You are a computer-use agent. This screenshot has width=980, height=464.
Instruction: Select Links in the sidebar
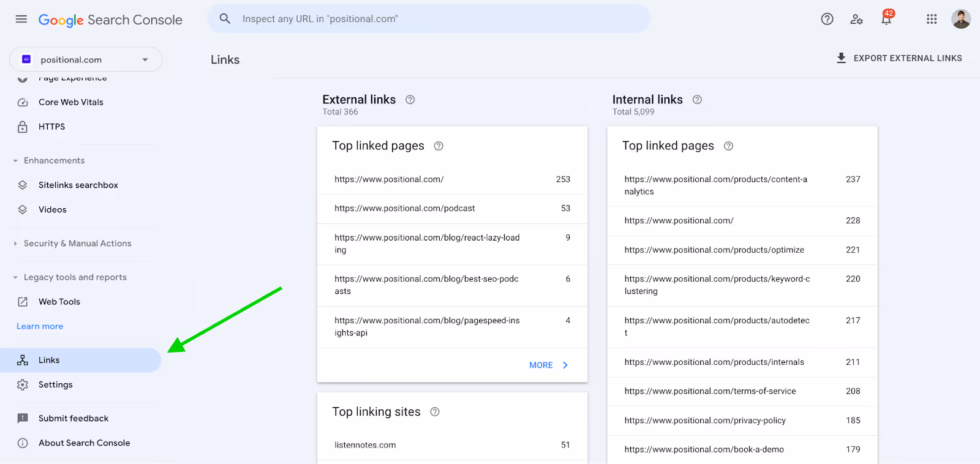coord(80,360)
